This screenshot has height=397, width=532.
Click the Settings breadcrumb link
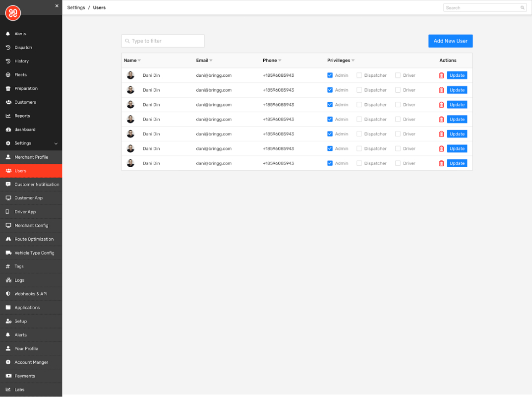[x=76, y=7]
